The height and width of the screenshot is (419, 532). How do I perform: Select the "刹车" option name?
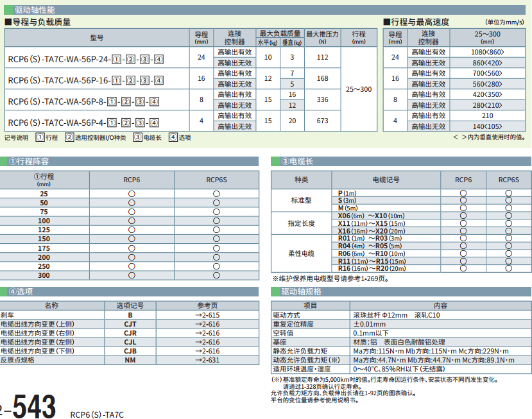point(7,315)
